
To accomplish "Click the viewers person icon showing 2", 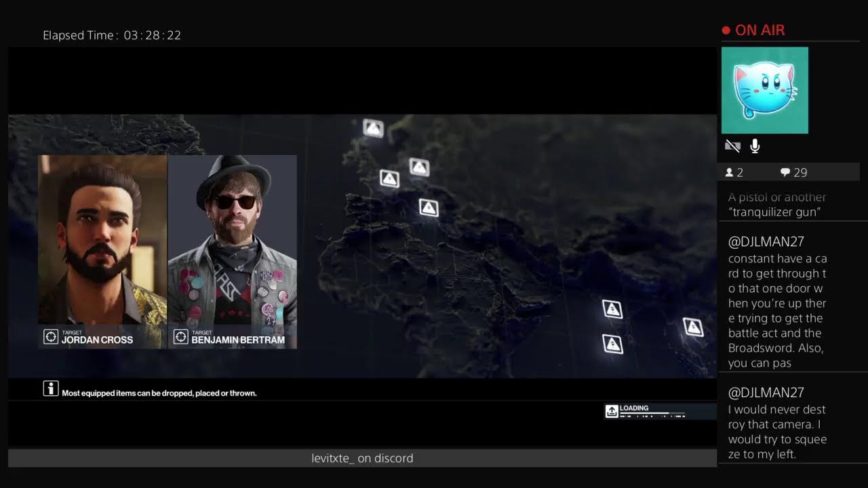I will tap(730, 173).
